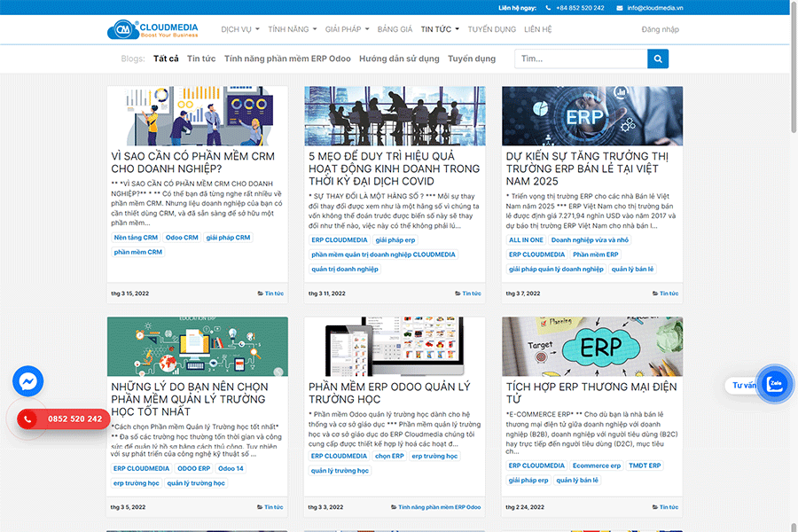Open the Odoo school software thumbnail

[x=395, y=347]
